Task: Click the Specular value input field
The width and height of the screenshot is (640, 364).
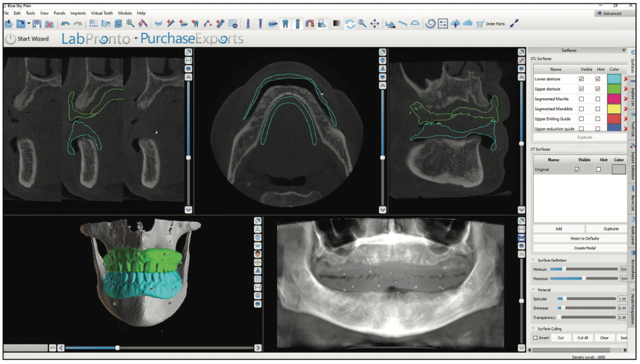Action: [622, 299]
